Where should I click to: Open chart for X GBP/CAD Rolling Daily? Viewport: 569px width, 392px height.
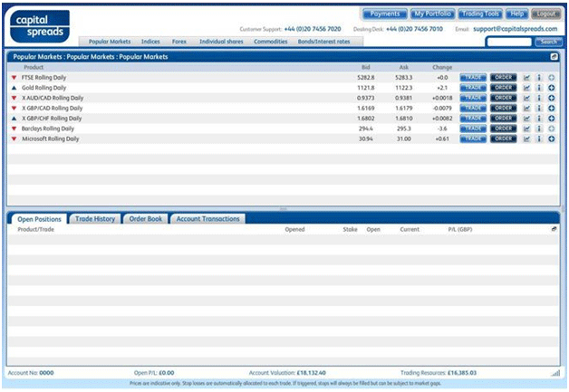tap(527, 108)
